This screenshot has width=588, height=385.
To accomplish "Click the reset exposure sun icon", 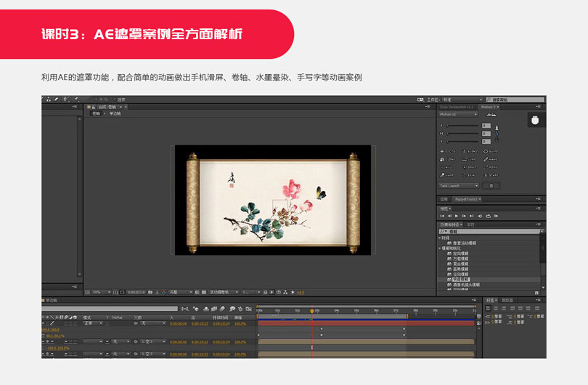I will coord(293,292).
